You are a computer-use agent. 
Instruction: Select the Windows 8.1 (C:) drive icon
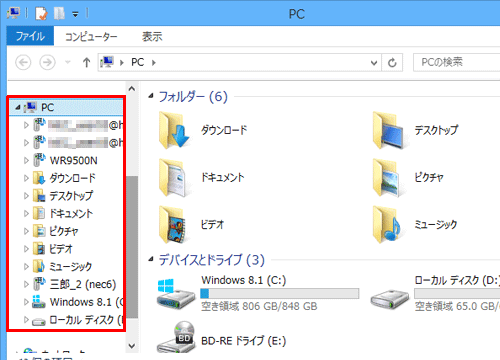pyautogui.click(x=176, y=293)
